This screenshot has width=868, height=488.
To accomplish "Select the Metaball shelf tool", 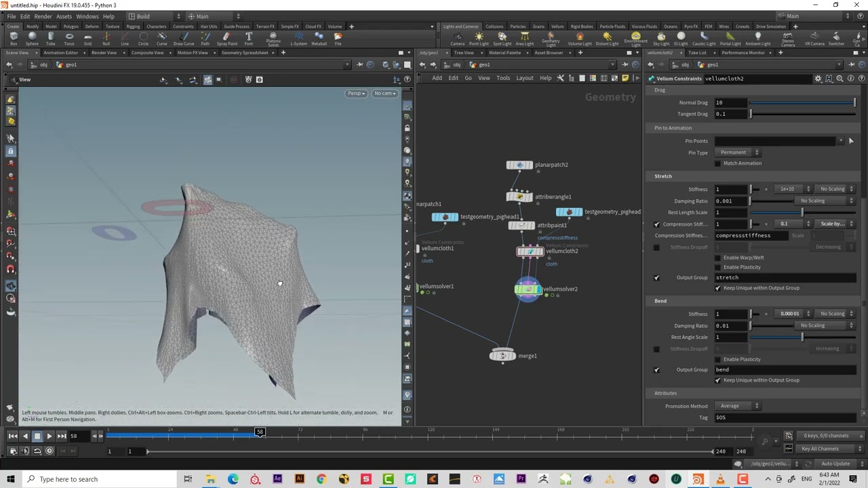I will pyautogui.click(x=319, y=39).
